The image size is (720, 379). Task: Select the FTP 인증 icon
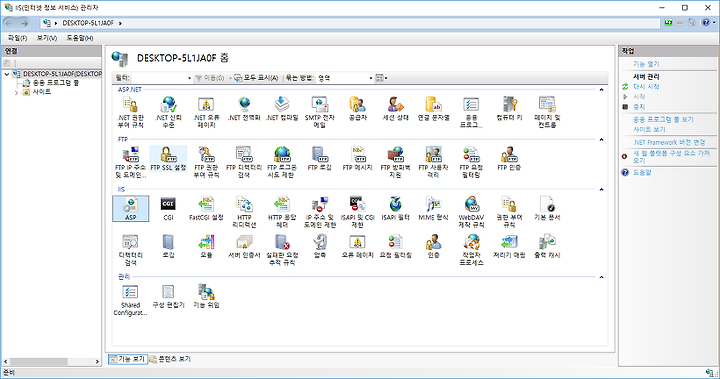[x=509, y=159]
